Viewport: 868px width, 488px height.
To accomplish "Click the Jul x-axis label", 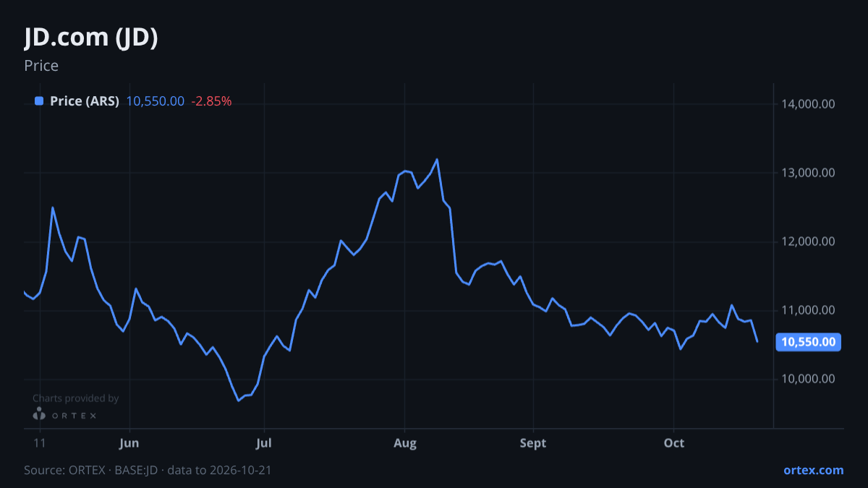I will 264,442.
